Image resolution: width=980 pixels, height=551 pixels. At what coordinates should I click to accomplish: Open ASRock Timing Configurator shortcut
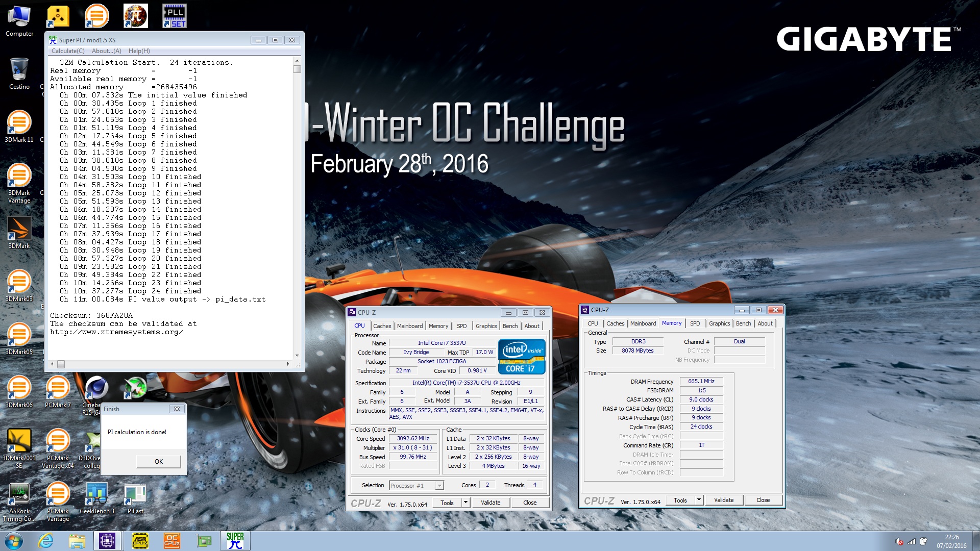19,502
